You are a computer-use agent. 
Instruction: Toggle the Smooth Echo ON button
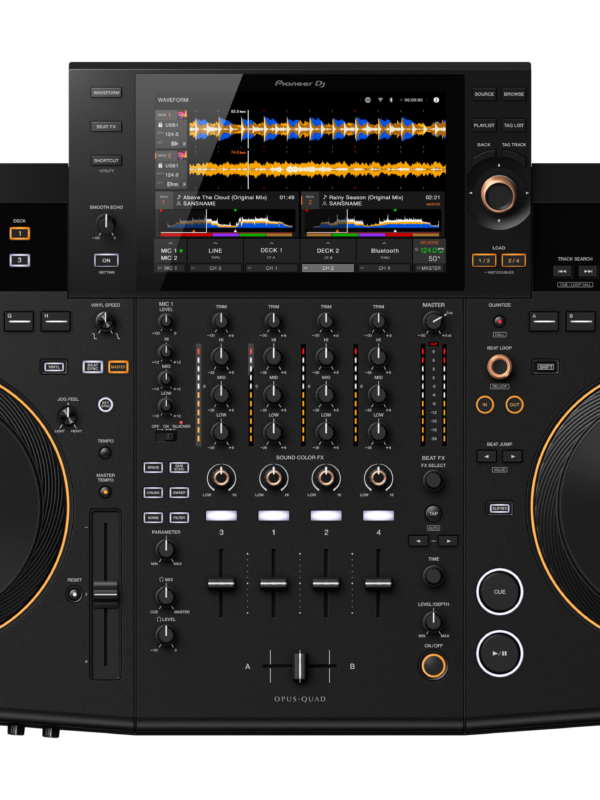(x=106, y=261)
